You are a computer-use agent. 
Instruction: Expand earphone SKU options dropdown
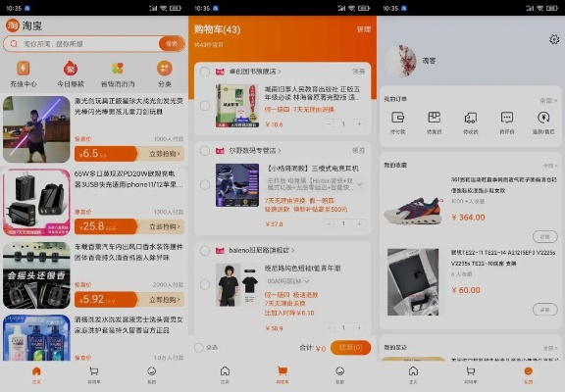pos(360,184)
